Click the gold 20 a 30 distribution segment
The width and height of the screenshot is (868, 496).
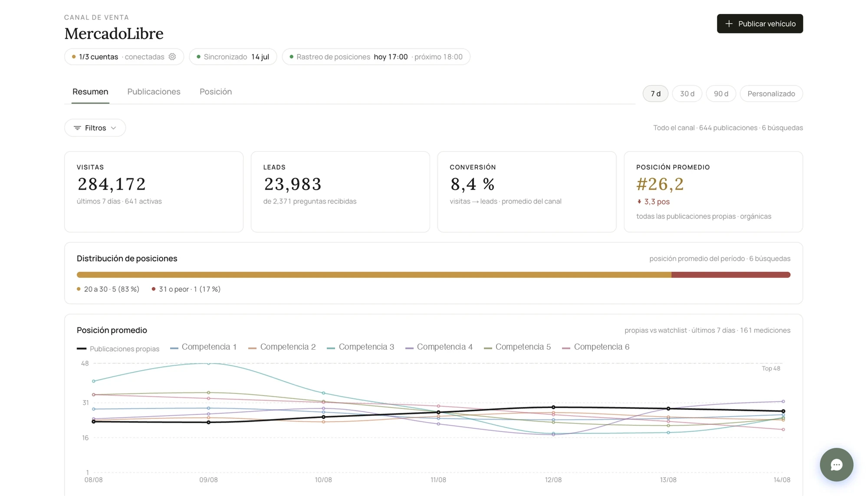pos(374,274)
